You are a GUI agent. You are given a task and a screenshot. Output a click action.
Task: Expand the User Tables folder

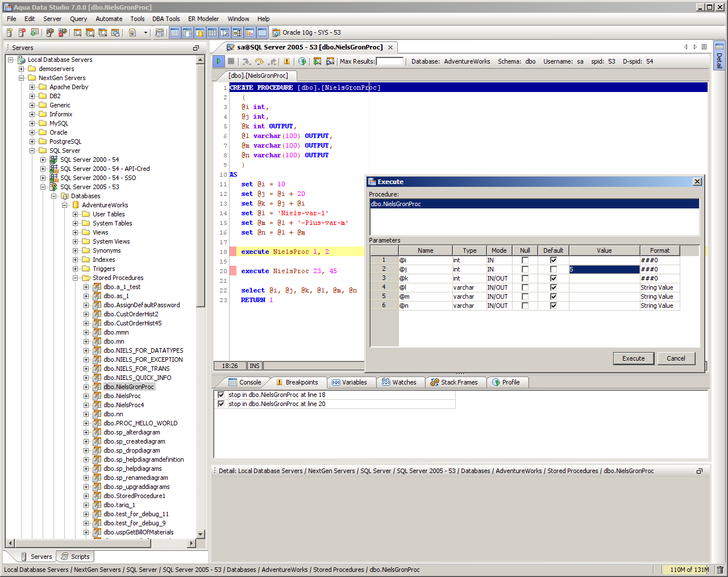[76, 214]
